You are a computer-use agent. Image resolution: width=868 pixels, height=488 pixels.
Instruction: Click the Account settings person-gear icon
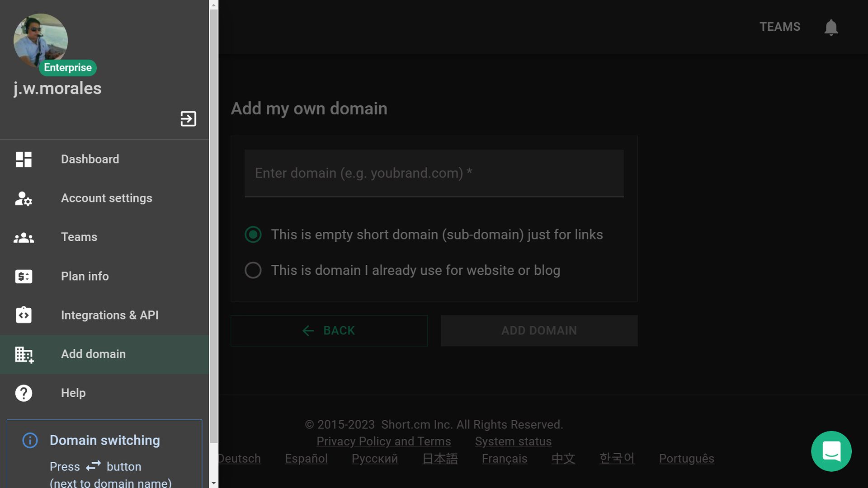click(x=24, y=198)
